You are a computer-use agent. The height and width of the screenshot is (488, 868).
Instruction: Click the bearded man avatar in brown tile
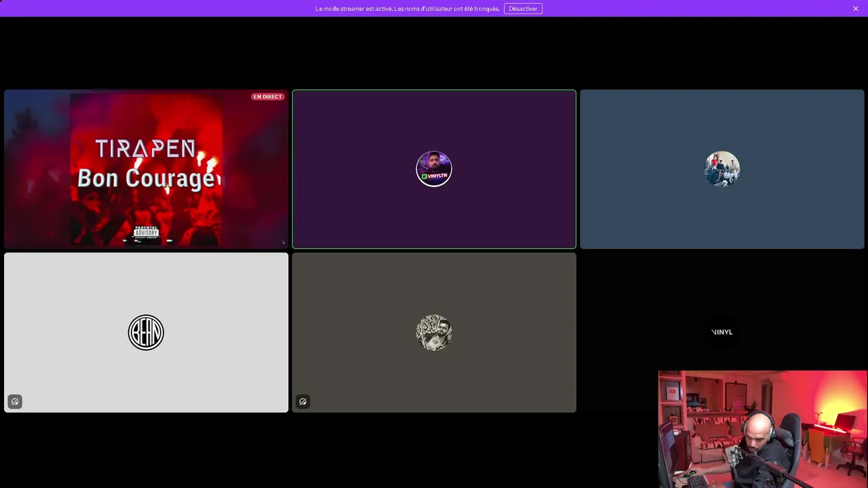tap(434, 332)
